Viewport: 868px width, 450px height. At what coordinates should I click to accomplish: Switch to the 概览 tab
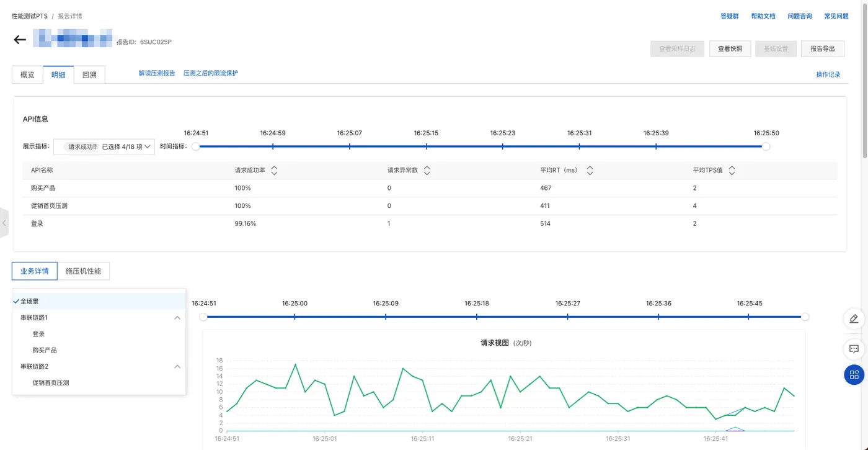tap(27, 74)
